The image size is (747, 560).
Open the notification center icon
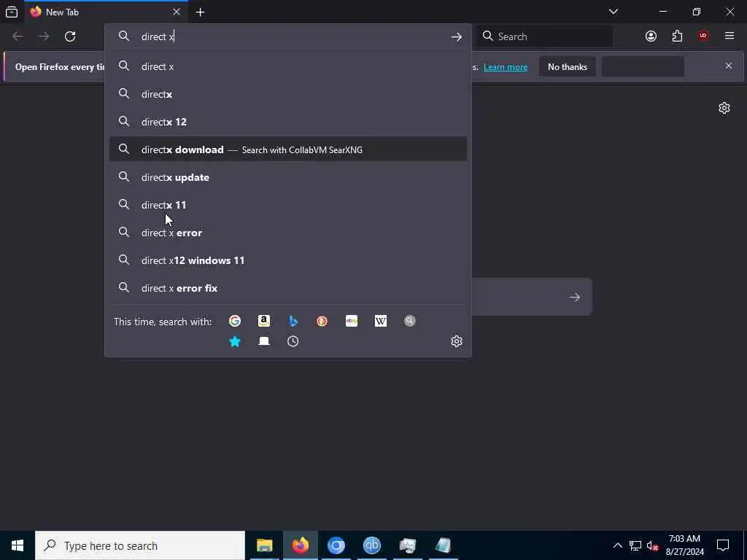(723, 545)
